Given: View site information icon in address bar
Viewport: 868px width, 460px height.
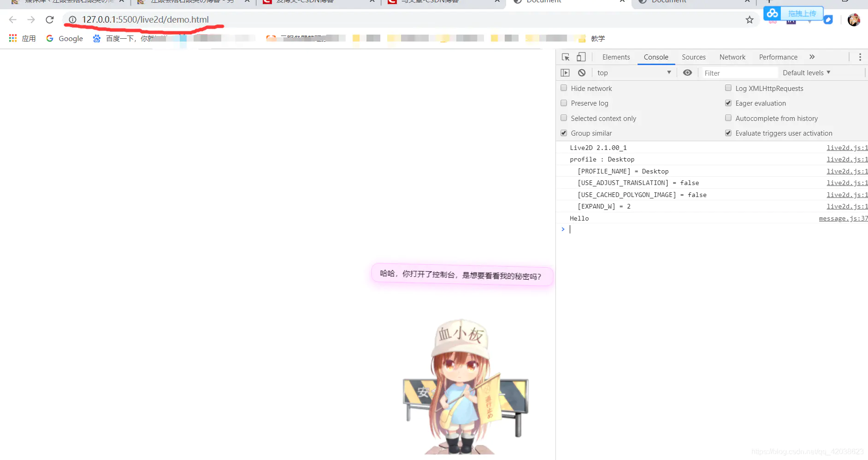Looking at the screenshot, I should pos(72,20).
